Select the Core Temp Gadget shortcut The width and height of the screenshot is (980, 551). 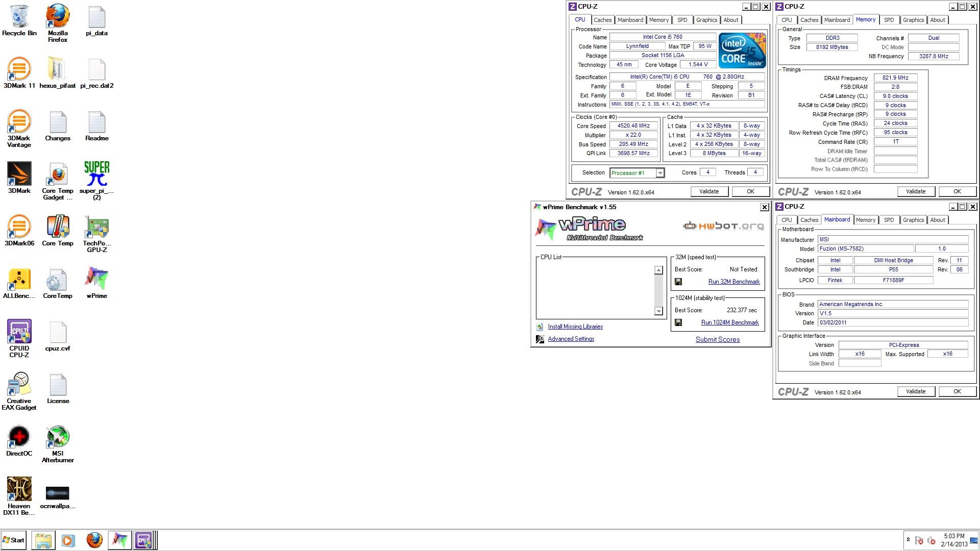pos(58,181)
